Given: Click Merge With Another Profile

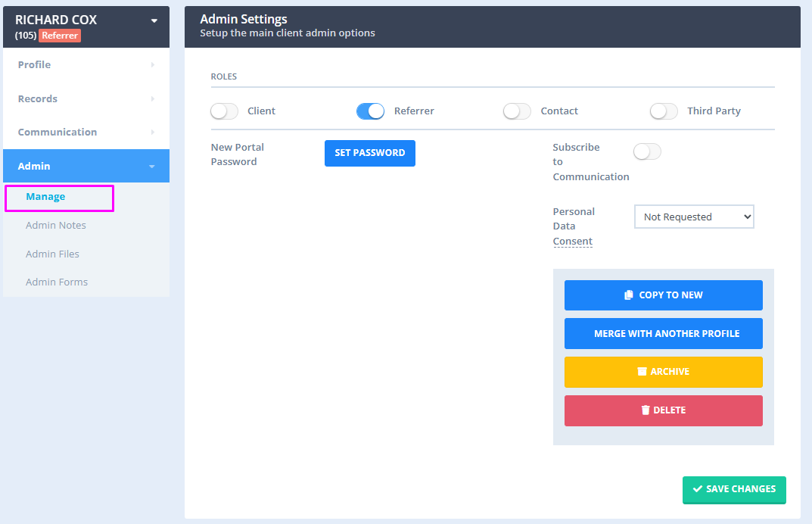Looking at the screenshot, I should tap(663, 333).
